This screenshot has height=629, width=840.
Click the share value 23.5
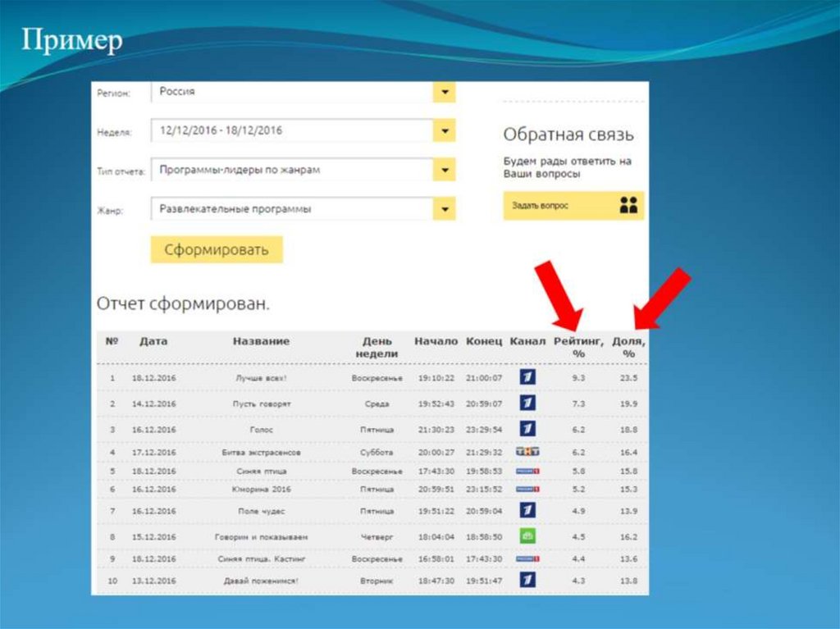[x=629, y=378]
